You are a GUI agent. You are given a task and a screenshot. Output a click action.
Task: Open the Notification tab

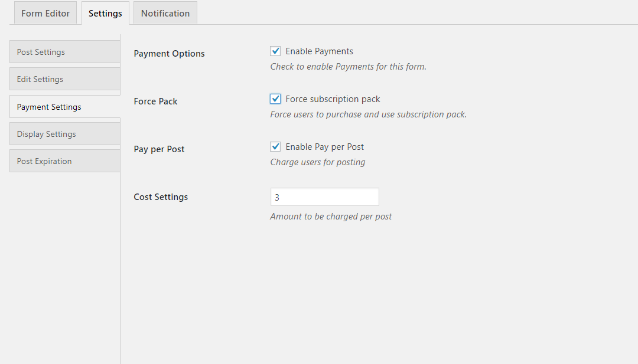[165, 13]
